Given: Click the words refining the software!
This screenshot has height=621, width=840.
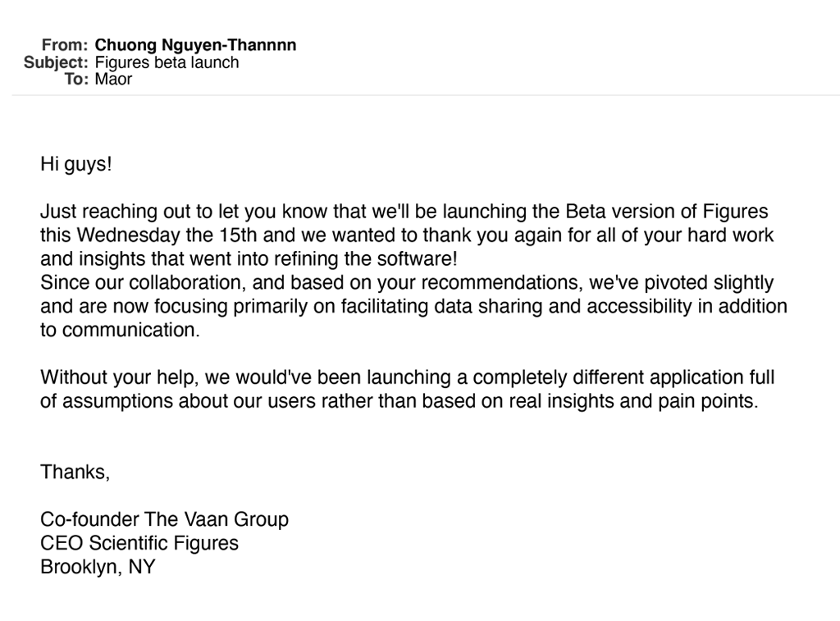Looking at the screenshot, I should [367, 258].
